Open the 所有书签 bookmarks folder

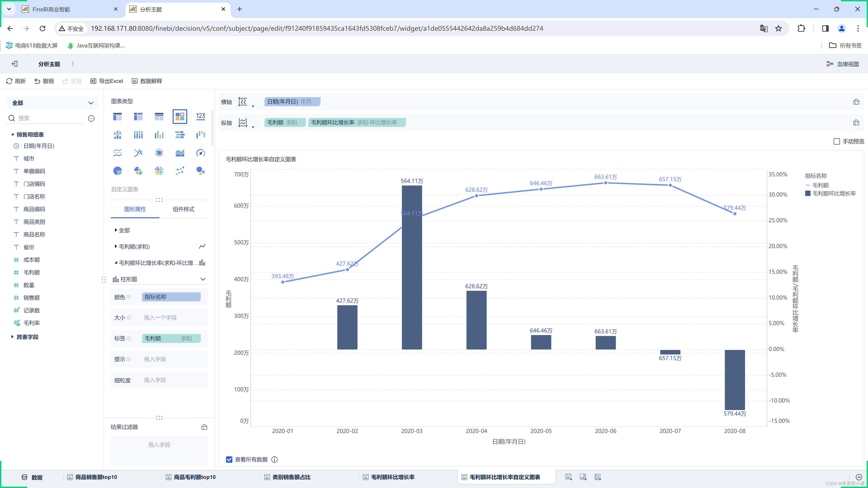point(845,45)
